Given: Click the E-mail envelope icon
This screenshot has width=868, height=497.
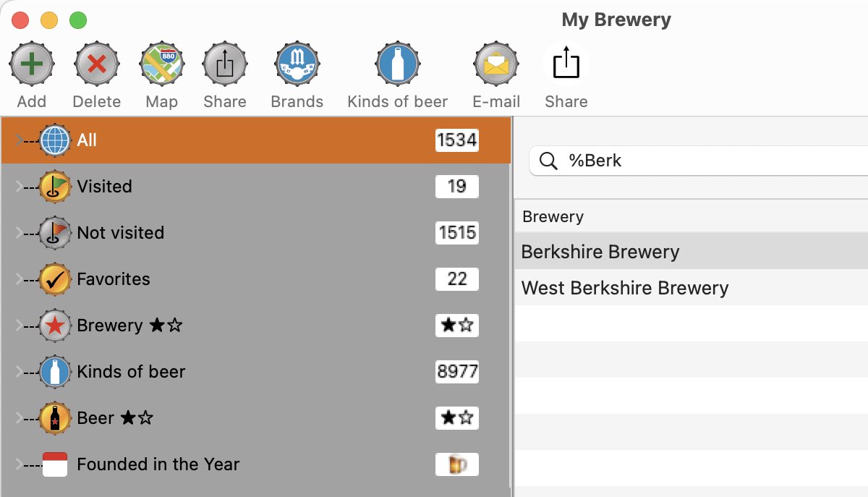Looking at the screenshot, I should [x=496, y=64].
